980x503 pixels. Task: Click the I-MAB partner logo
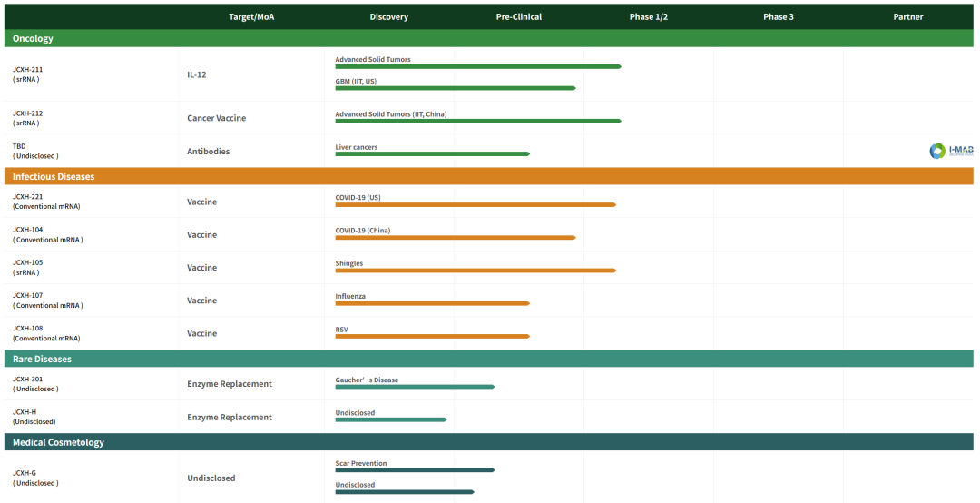click(x=951, y=151)
